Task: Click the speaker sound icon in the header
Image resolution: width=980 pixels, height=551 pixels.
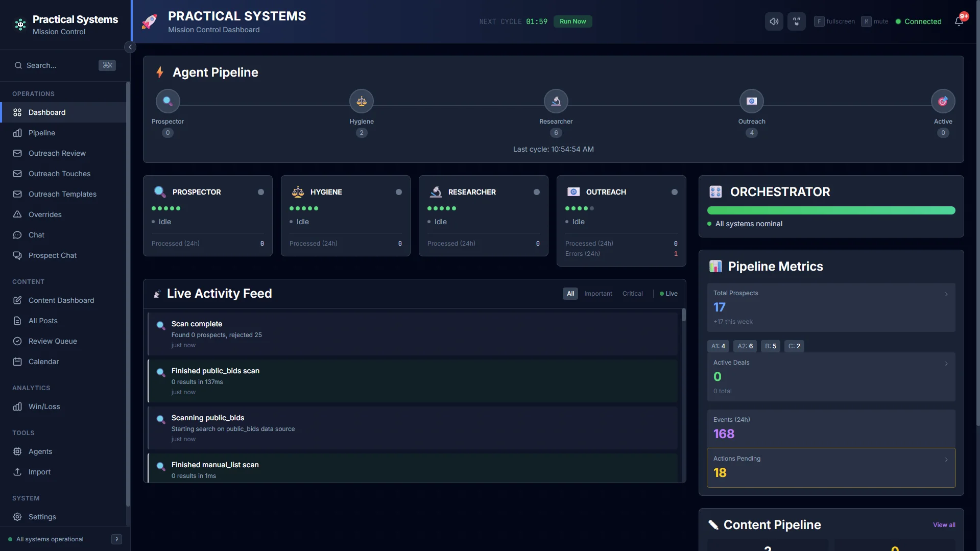Action: point(774,21)
